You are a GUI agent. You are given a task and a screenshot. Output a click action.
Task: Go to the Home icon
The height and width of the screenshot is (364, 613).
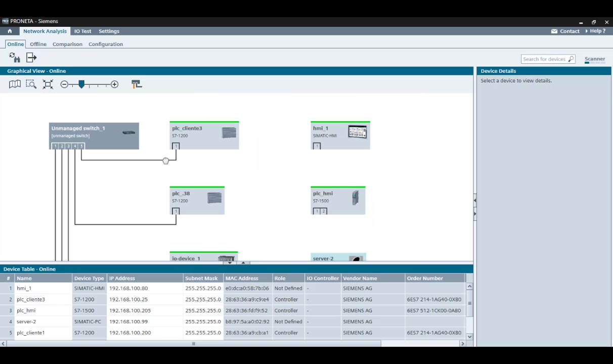[x=10, y=31]
